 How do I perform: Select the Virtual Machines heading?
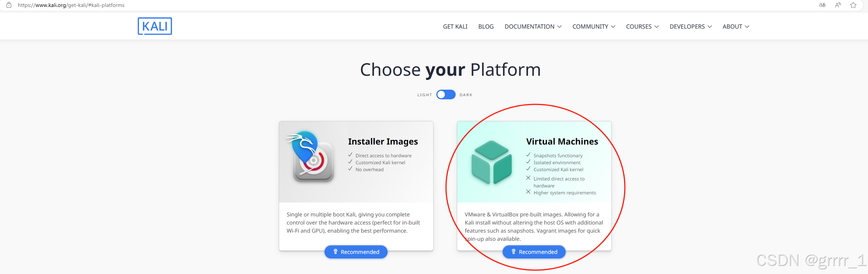click(x=562, y=141)
